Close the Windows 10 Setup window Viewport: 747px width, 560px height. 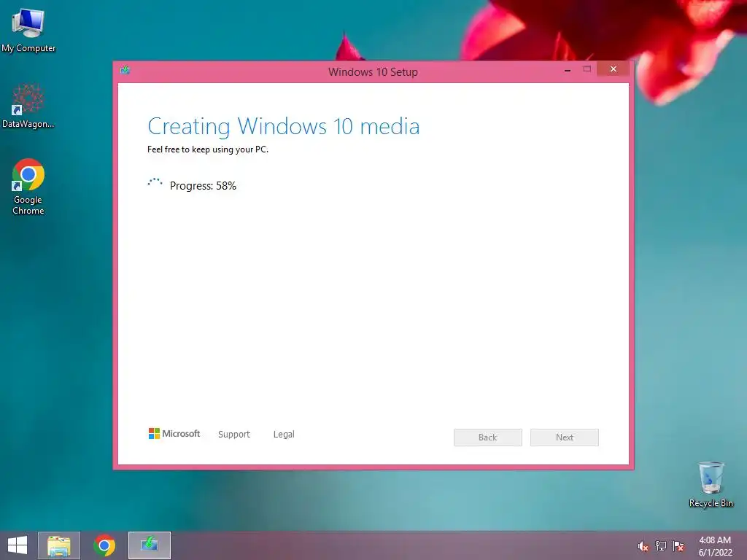(613, 69)
